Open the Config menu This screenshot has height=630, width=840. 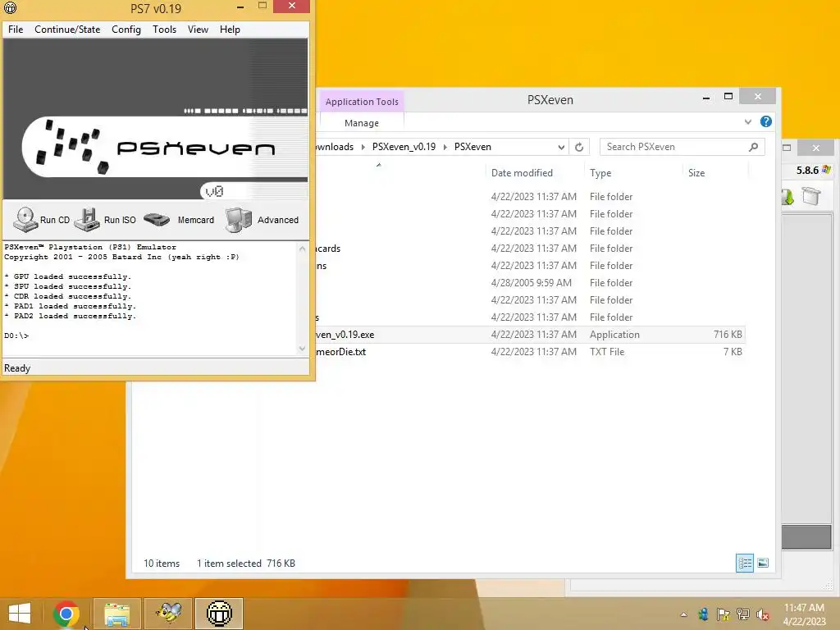126,30
